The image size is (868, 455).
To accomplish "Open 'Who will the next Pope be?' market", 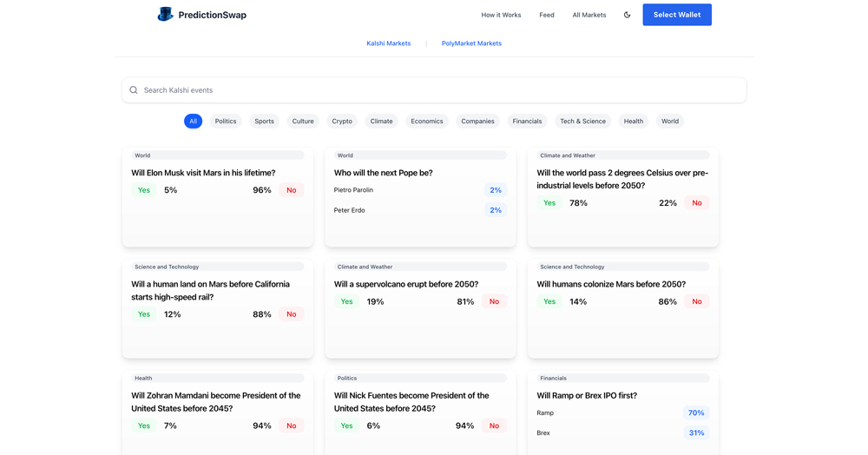I will point(383,173).
